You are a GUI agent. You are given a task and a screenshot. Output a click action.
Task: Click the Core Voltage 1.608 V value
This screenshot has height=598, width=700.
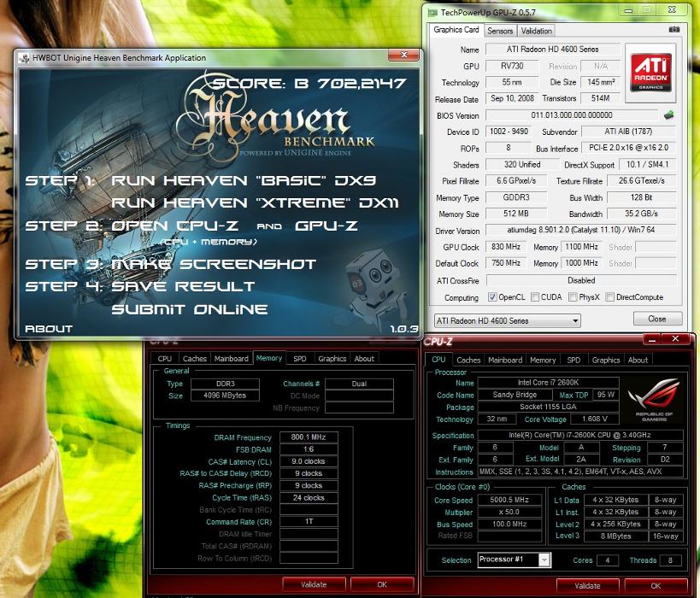(x=595, y=419)
